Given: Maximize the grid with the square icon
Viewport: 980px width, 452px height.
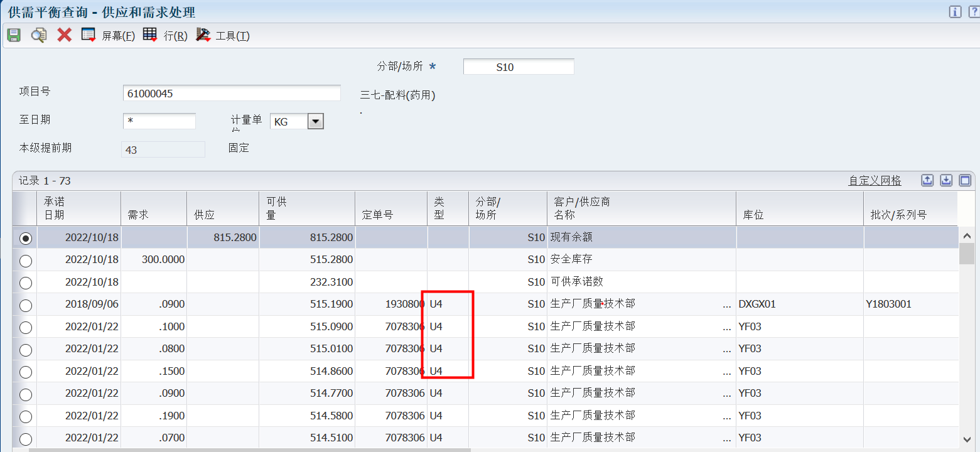Looking at the screenshot, I should pos(965,181).
